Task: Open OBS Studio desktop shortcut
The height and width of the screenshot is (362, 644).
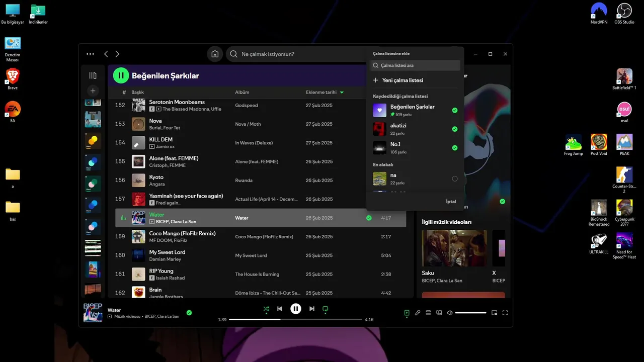Action: [x=624, y=14]
